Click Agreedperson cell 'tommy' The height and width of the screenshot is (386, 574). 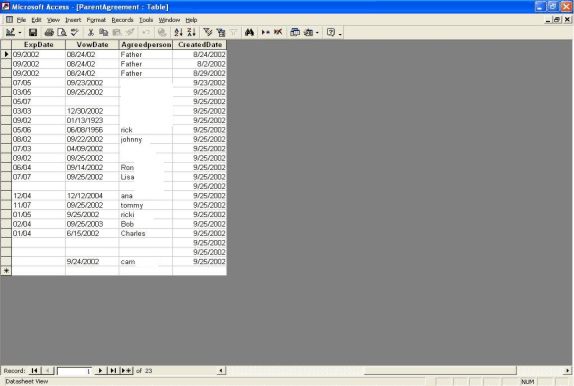pos(146,205)
